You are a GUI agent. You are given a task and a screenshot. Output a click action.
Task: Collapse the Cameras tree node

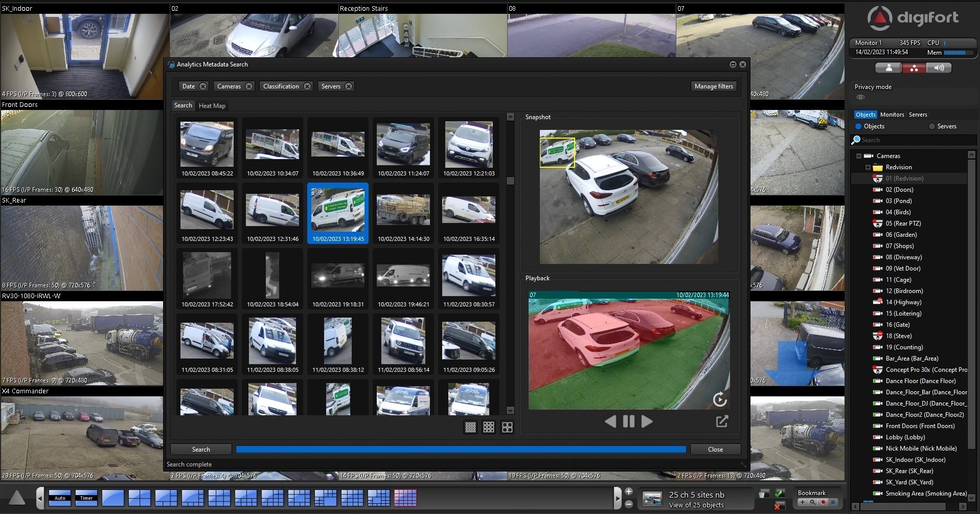coord(859,156)
